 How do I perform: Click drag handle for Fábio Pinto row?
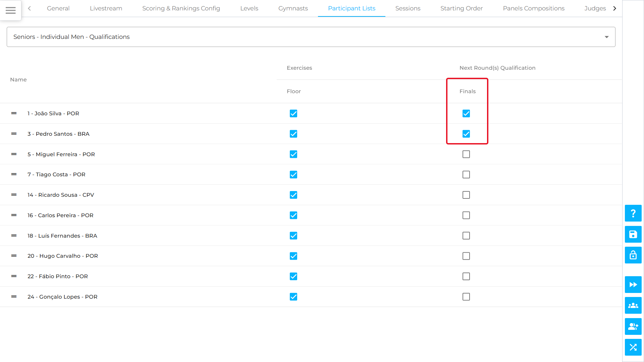click(14, 276)
